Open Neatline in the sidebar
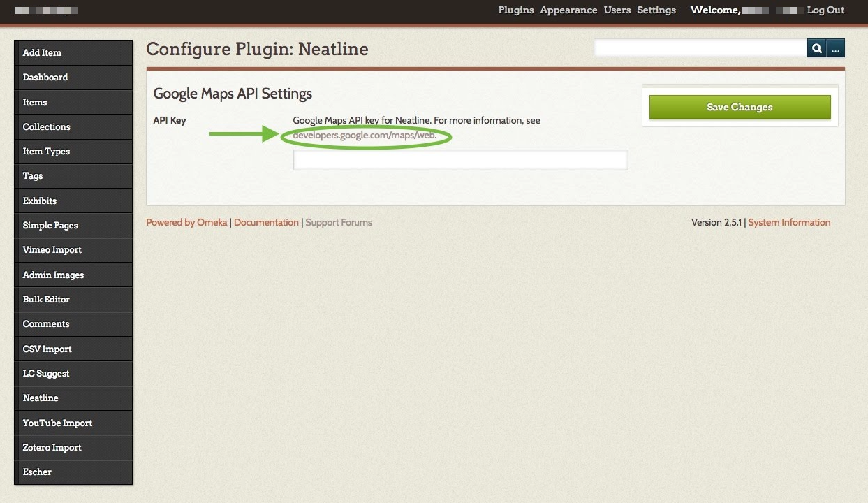The width and height of the screenshot is (868, 503). pyautogui.click(x=73, y=398)
